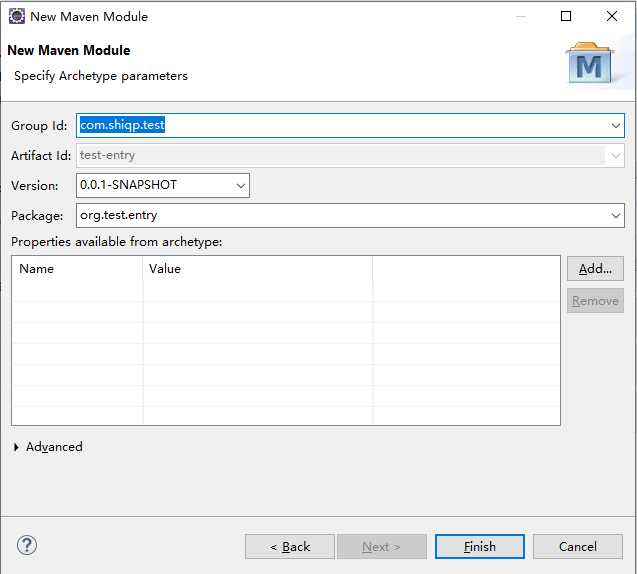Image resolution: width=637 pixels, height=574 pixels.
Task: Click the first empty properties table row
Action: coord(285,291)
